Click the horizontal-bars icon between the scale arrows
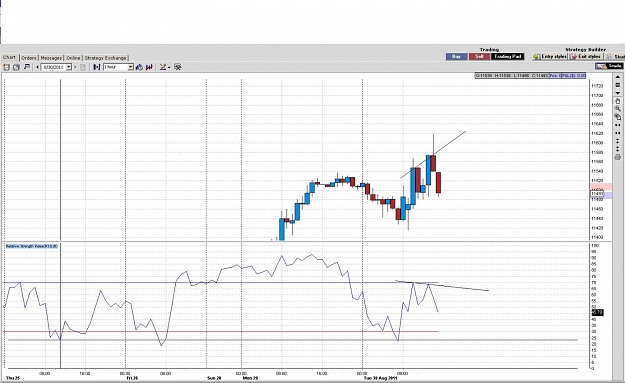Screen dimensions: 625x383 tap(618, 85)
